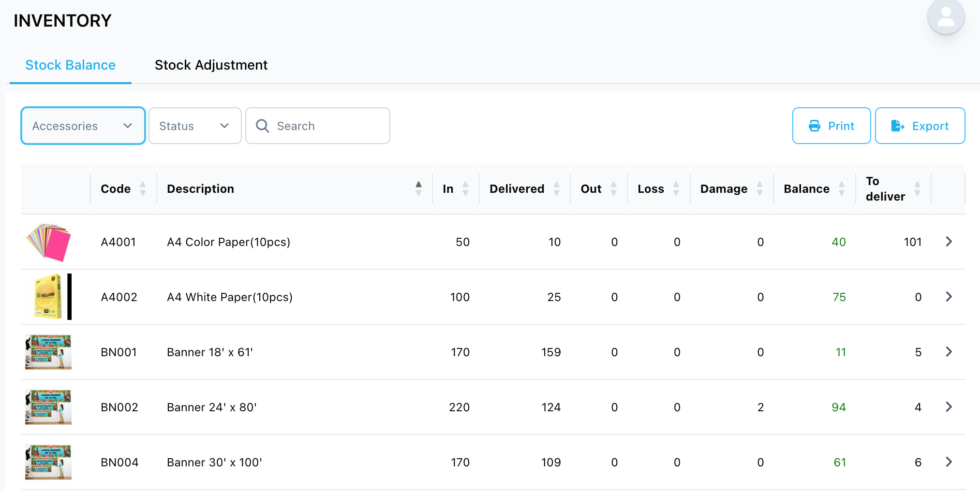980x491 pixels.
Task: Sort the Out column
Action: point(613,188)
